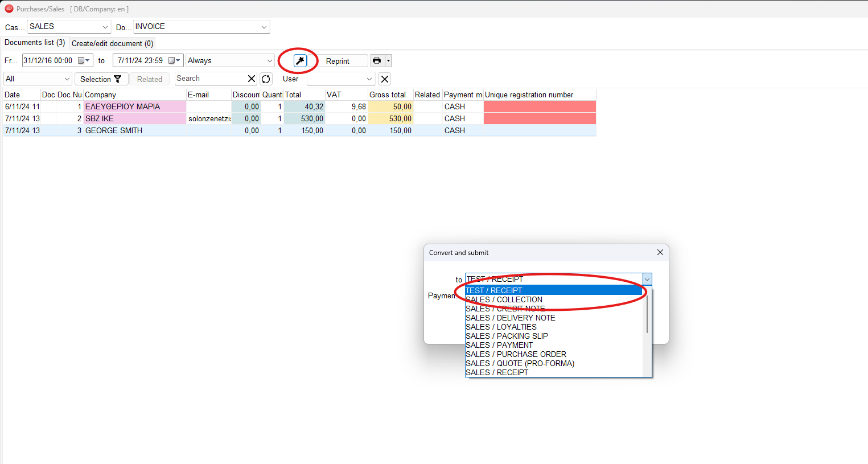Click into the Search input field
868x464 pixels.
(209, 79)
